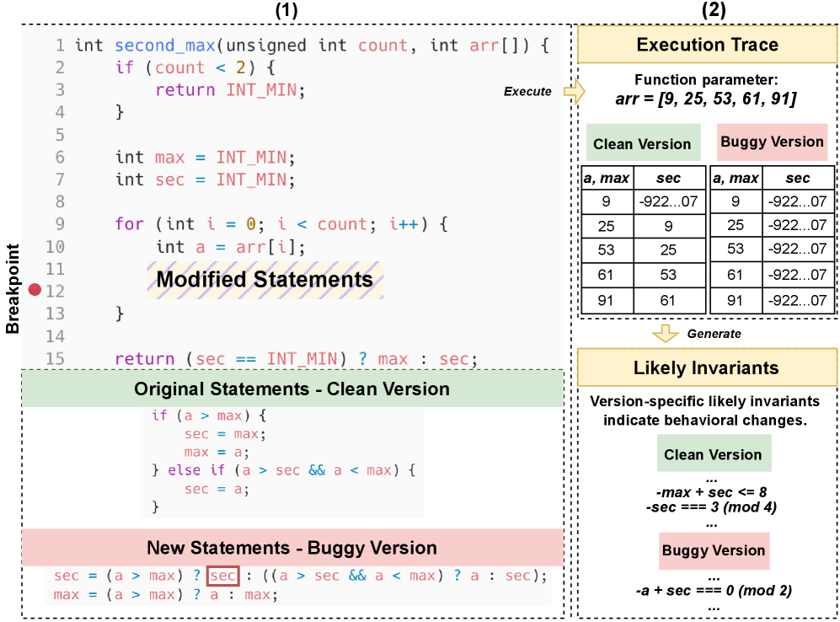This screenshot has height=622, width=840.
Task: Select the striped Modified Statements block
Action: coord(265,280)
